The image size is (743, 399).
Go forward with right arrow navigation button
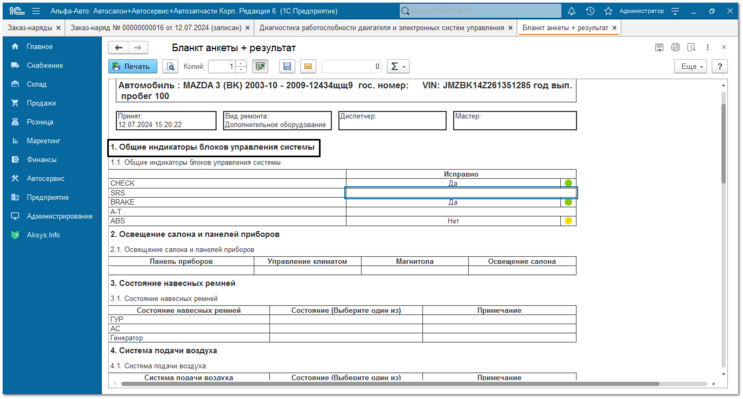pyautogui.click(x=138, y=47)
